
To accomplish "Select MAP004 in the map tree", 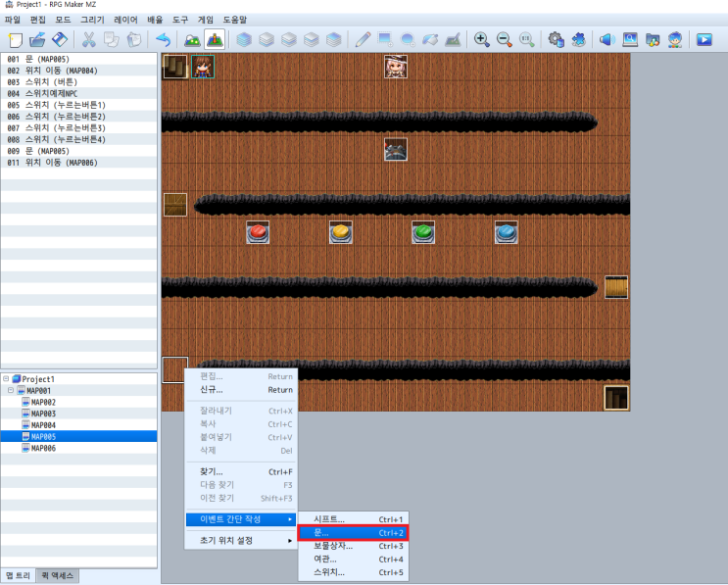I will pyautogui.click(x=43, y=425).
